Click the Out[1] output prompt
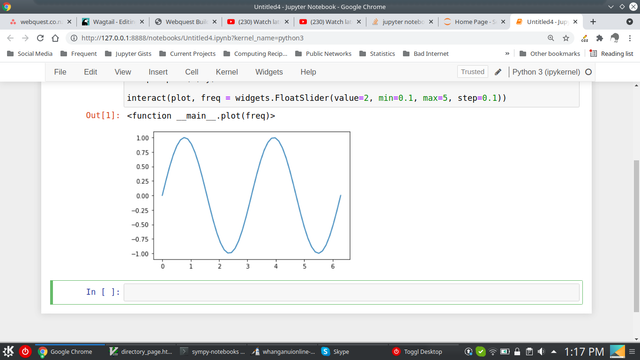 pyautogui.click(x=103, y=116)
